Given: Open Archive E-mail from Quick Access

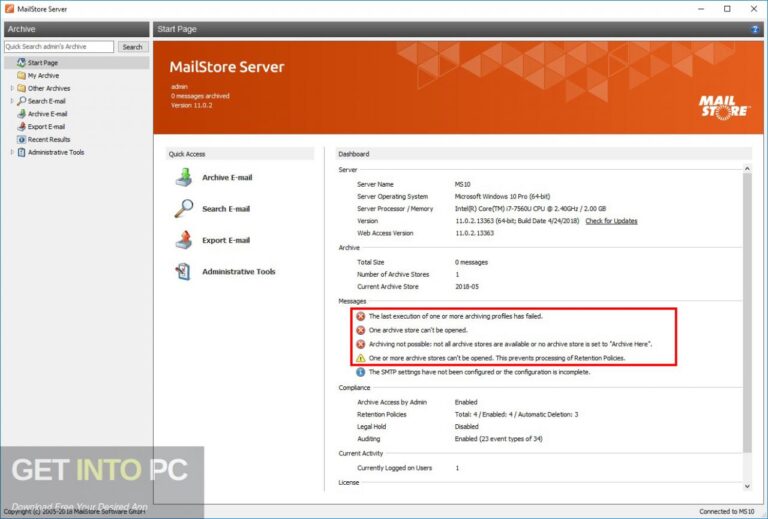Looking at the screenshot, I should tap(227, 177).
